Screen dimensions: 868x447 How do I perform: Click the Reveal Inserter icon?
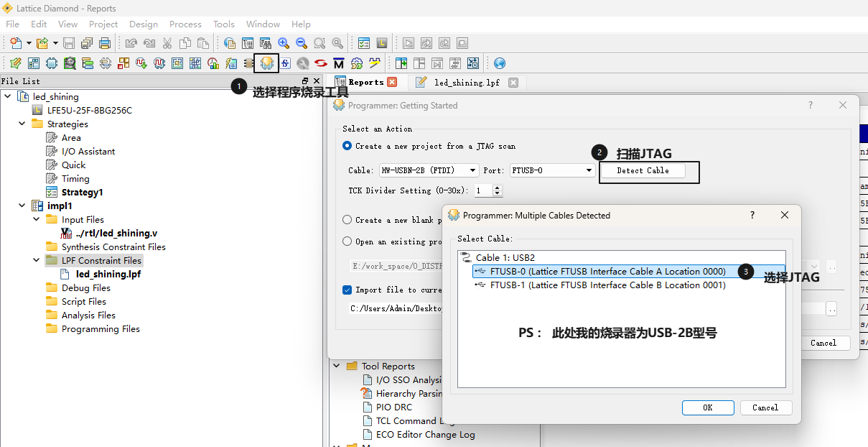[141, 63]
